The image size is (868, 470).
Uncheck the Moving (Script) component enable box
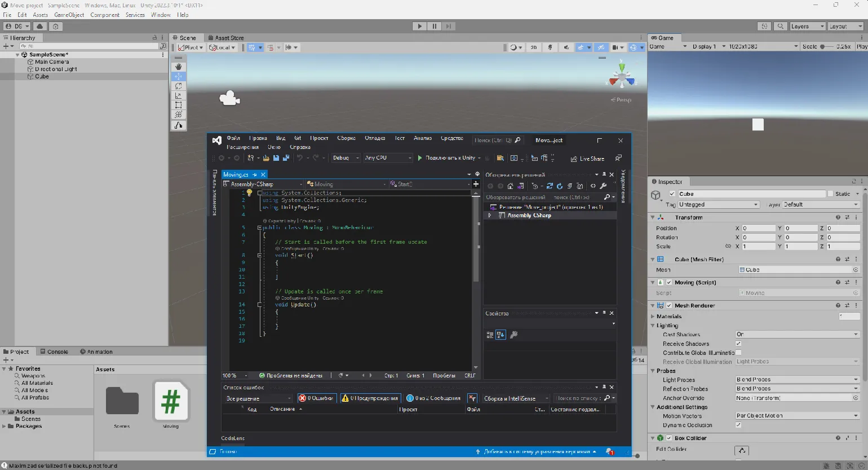point(669,282)
